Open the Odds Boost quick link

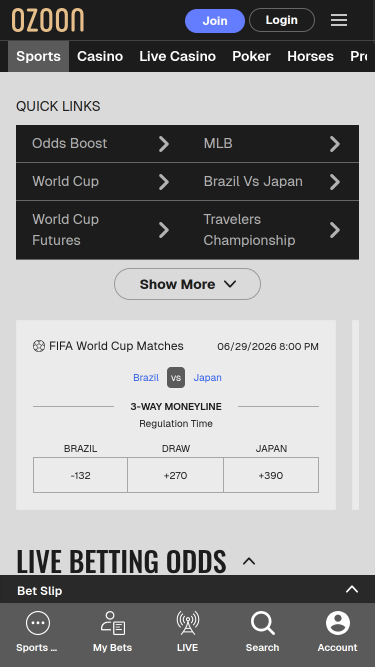102,144
